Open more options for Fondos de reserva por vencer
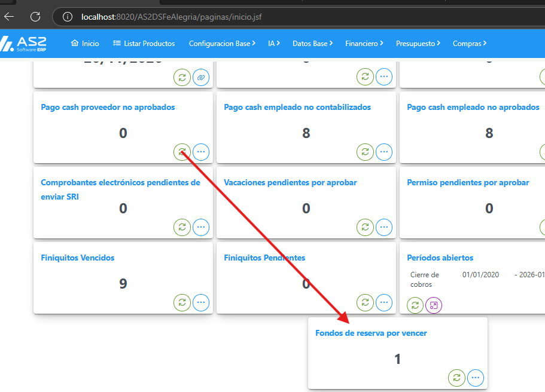Viewport: 545px width, 392px height. [x=476, y=378]
